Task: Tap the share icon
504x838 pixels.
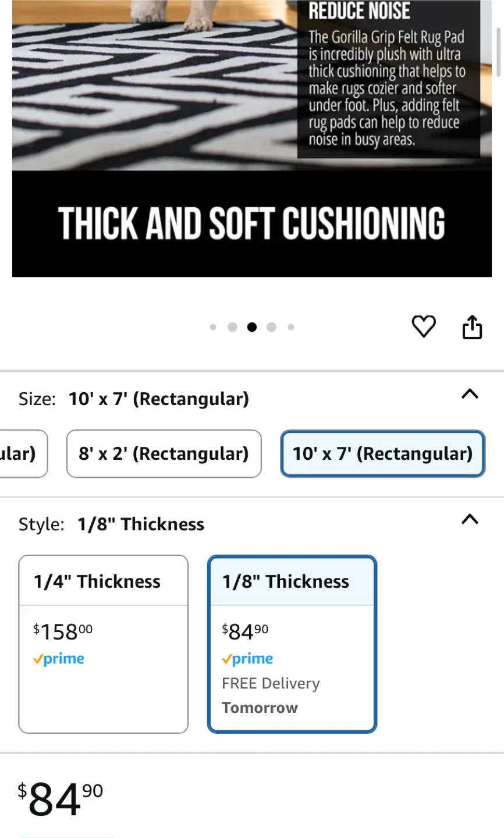Action: click(472, 327)
